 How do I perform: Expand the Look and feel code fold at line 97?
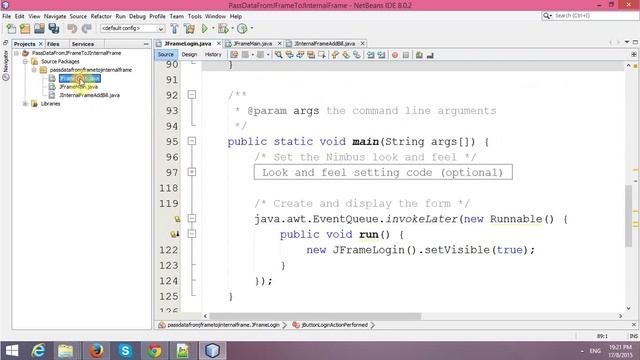pos(191,172)
